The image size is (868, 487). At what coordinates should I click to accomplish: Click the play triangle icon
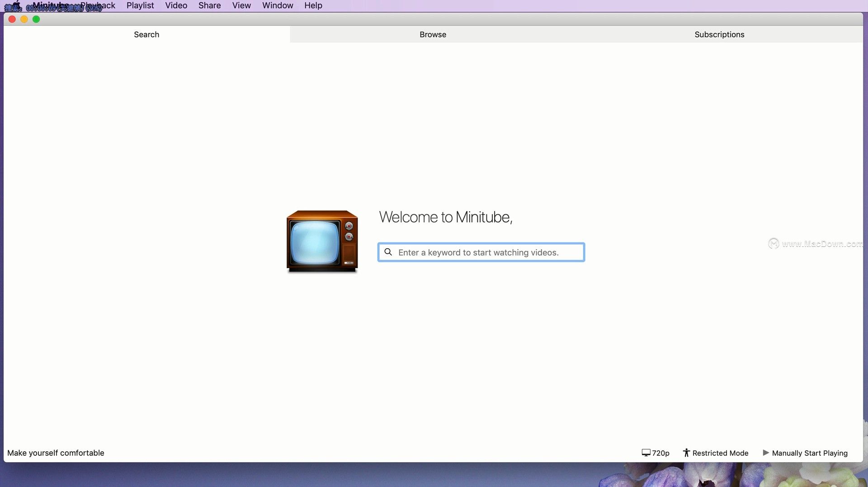tap(766, 453)
